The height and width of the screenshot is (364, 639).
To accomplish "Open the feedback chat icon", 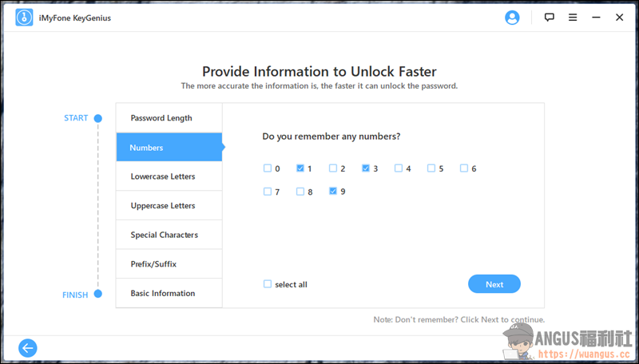I will [x=549, y=18].
